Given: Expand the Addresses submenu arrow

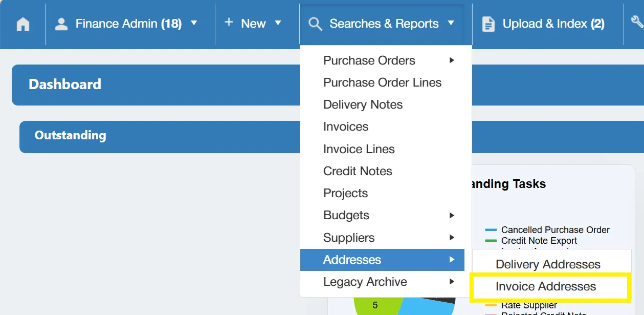Looking at the screenshot, I should 452,260.
